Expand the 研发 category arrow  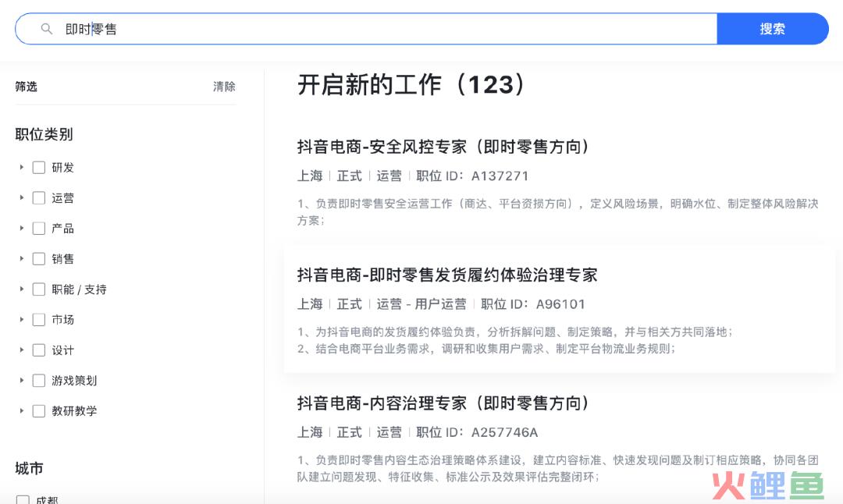pyautogui.click(x=22, y=167)
